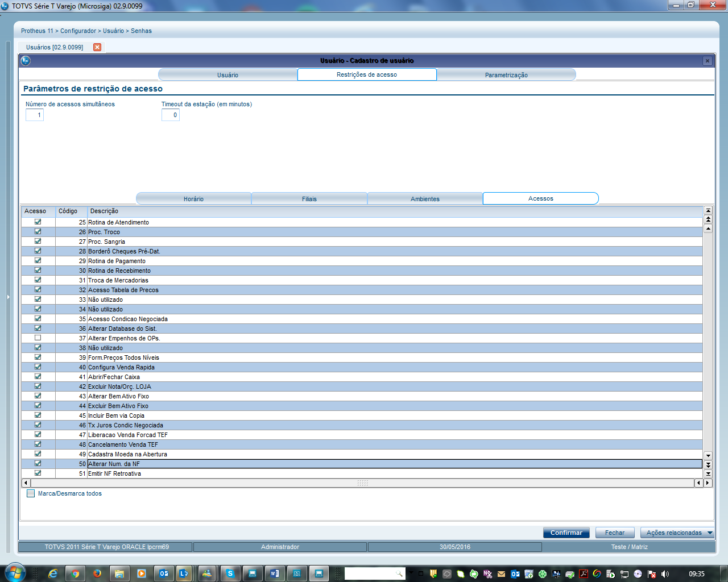Open Skype from the taskbar

[230, 573]
